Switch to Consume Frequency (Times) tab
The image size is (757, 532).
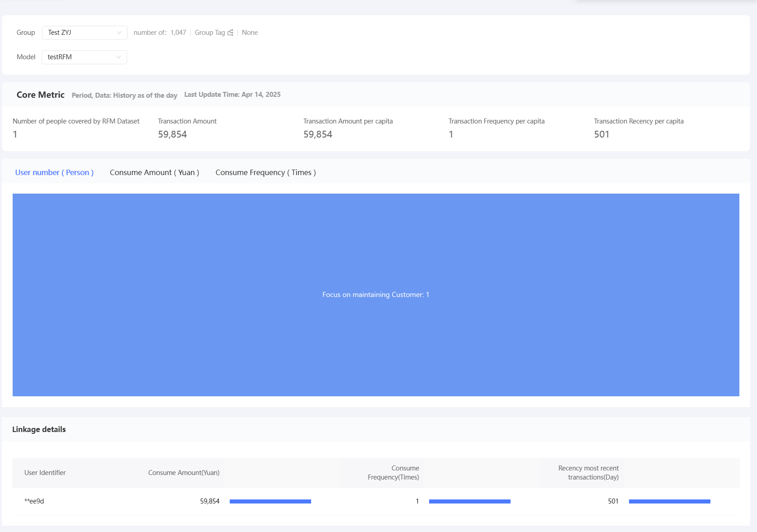(x=266, y=172)
